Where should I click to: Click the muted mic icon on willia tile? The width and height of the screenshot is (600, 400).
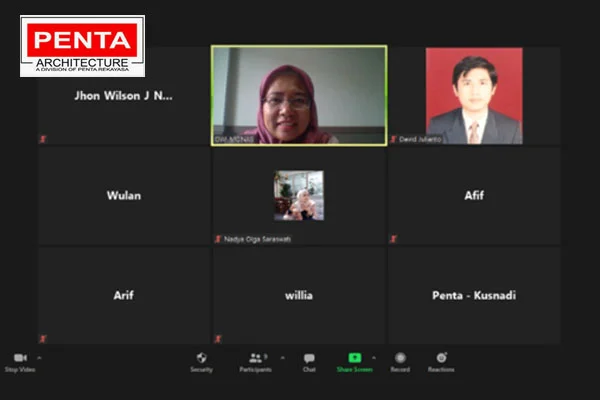[x=218, y=339]
